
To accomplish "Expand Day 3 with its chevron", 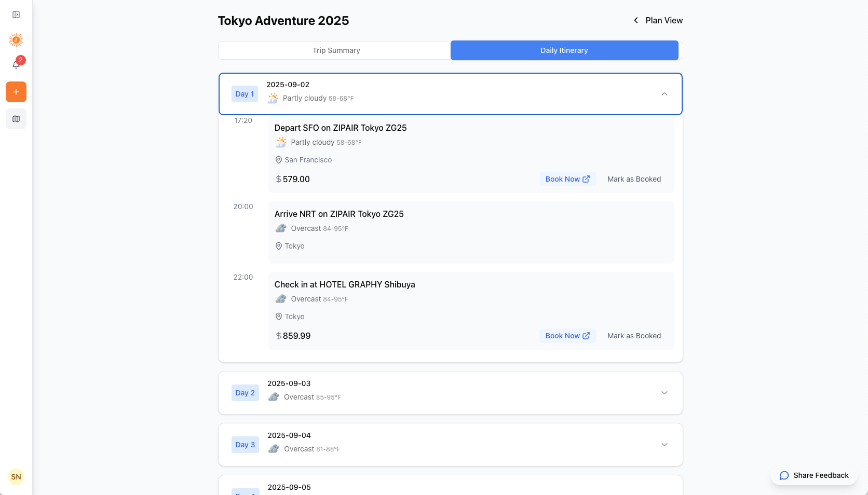I will click(x=664, y=445).
